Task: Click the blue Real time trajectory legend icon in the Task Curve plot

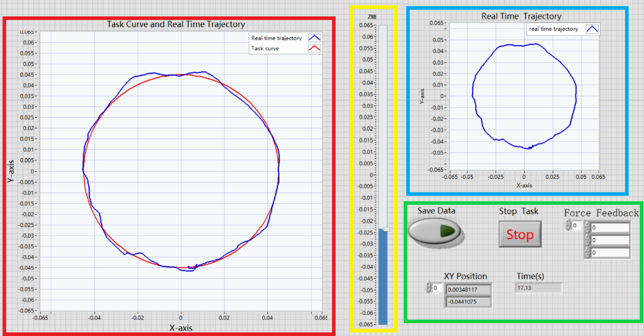Action: 314,38
